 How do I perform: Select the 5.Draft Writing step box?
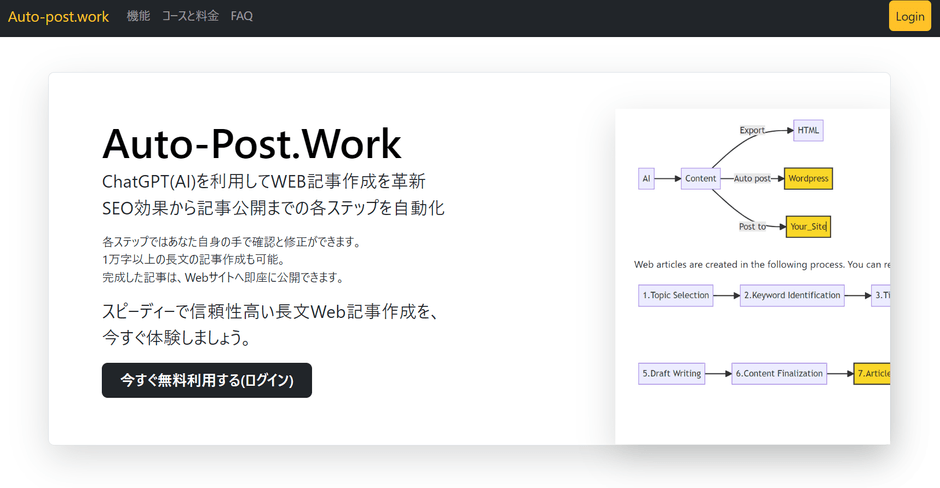point(670,374)
